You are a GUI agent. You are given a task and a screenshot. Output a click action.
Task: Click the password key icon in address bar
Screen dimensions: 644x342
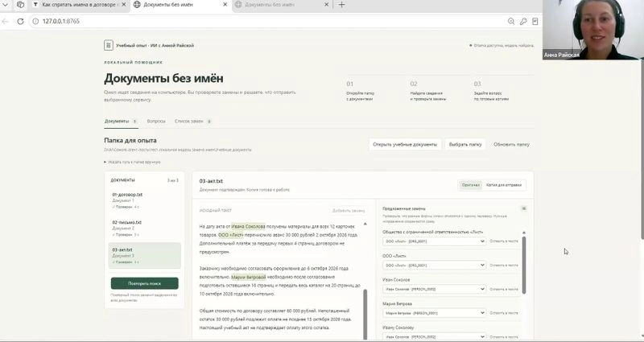click(x=522, y=22)
